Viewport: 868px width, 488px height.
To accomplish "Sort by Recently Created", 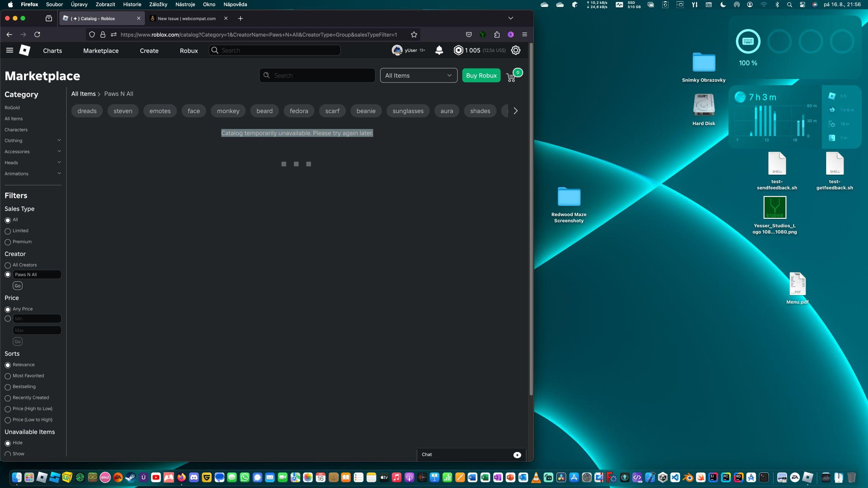I will coord(8,398).
